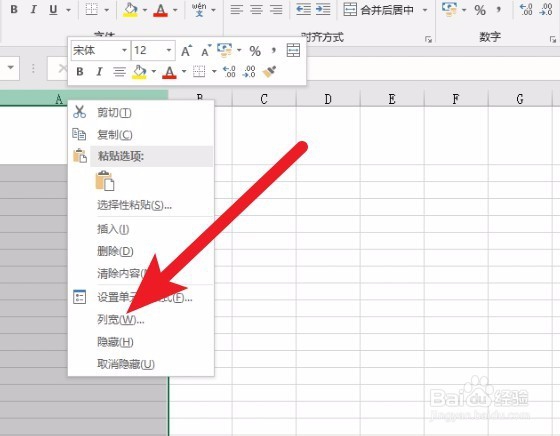Select column F header
The width and height of the screenshot is (560, 436).
pos(456,99)
